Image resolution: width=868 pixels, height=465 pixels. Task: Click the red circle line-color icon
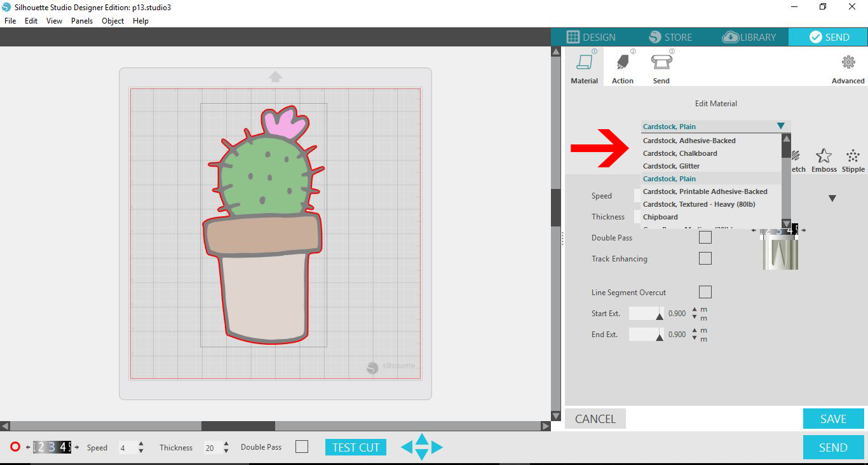15,447
